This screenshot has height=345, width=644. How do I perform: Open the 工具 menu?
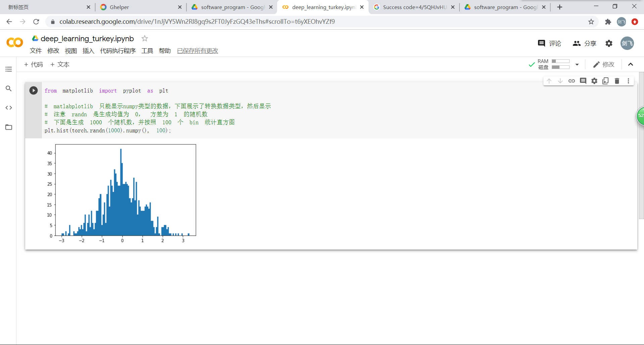tap(147, 51)
